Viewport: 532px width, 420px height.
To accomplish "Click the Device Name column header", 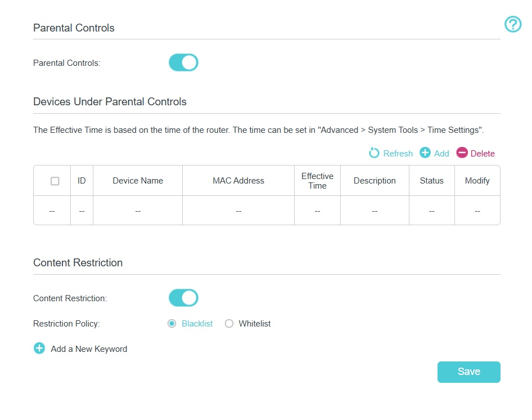I will [x=138, y=181].
